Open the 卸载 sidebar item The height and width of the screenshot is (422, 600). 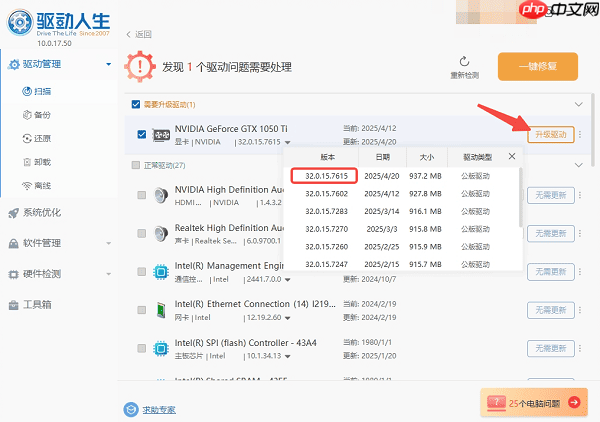(37, 162)
